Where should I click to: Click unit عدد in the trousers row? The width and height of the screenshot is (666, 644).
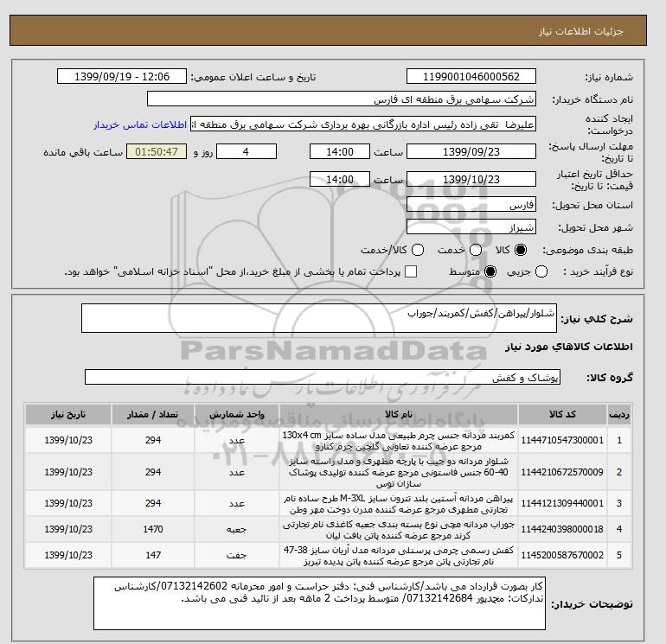tap(237, 473)
